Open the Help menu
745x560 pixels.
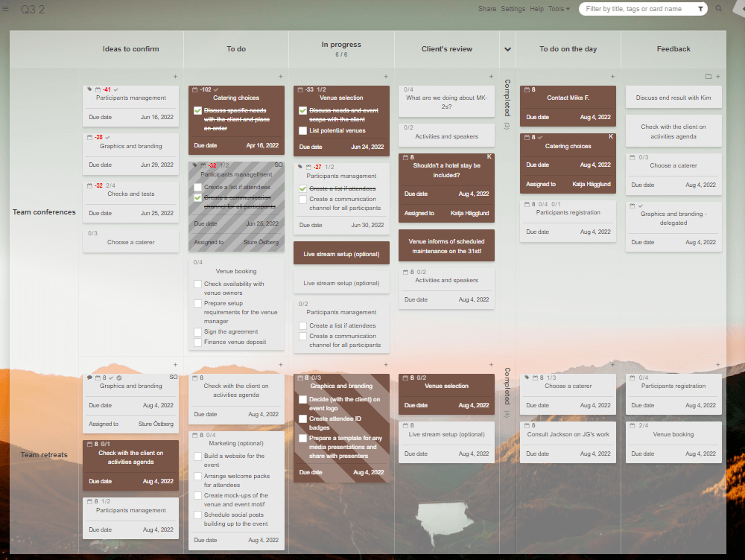[536, 9]
